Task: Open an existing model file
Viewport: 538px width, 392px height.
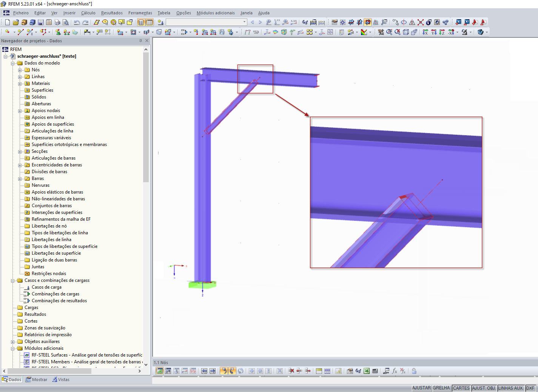Action: tap(16, 22)
